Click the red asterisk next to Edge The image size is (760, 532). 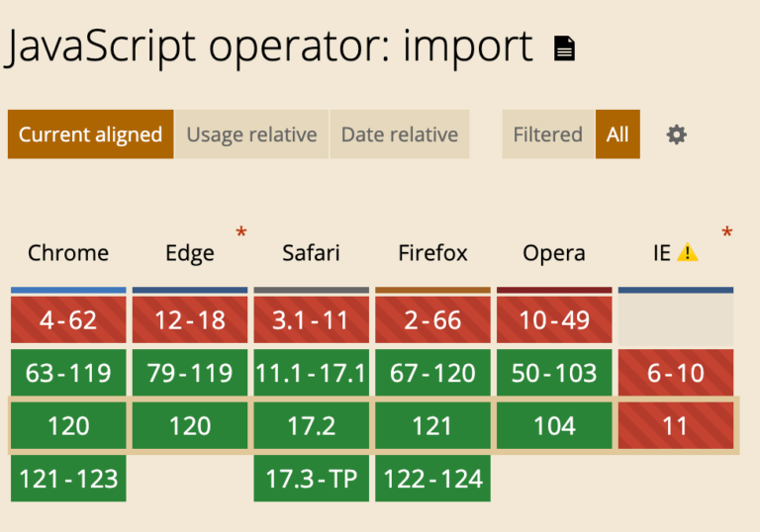pos(240,233)
